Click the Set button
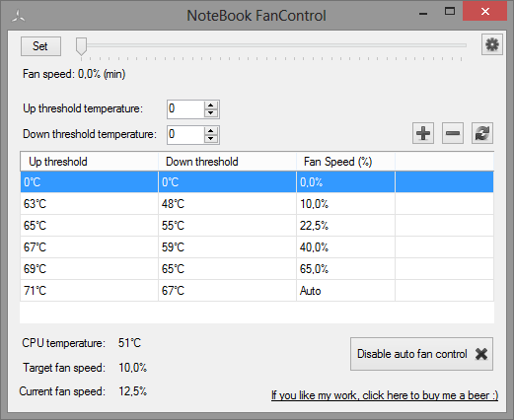 (40, 46)
